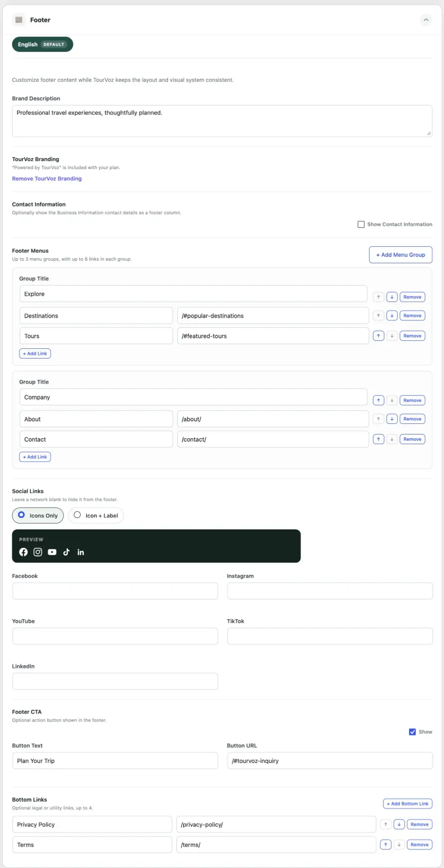Edit /#popular-destinations URL field
444x868 pixels.
click(x=273, y=316)
